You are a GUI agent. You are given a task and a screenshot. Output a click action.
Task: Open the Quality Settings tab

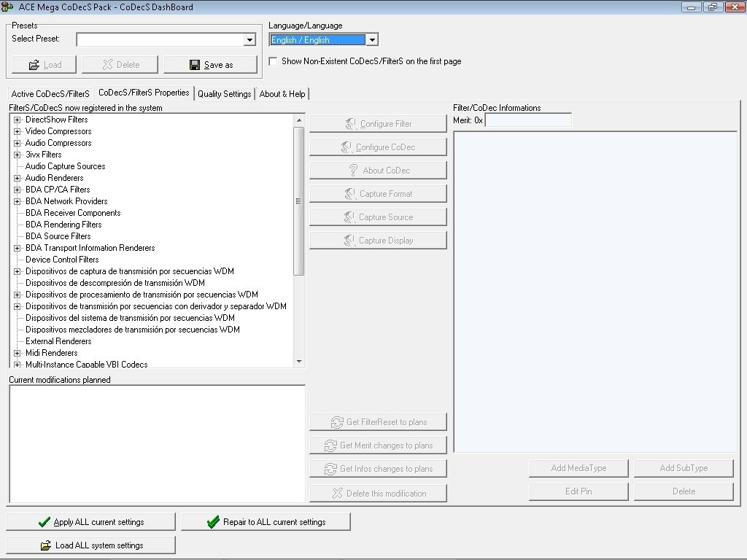[225, 94]
